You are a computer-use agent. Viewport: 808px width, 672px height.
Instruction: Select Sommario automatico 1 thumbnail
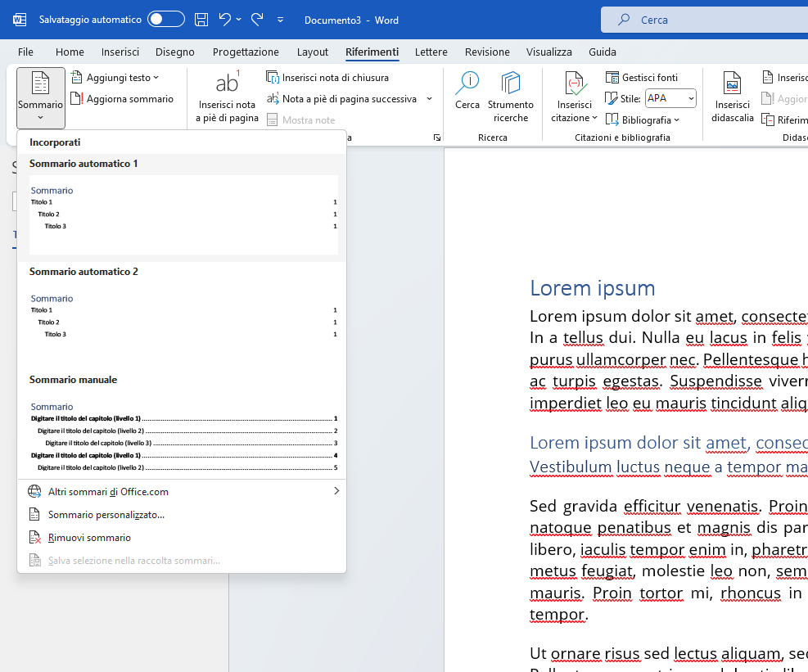[x=183, y=213]
